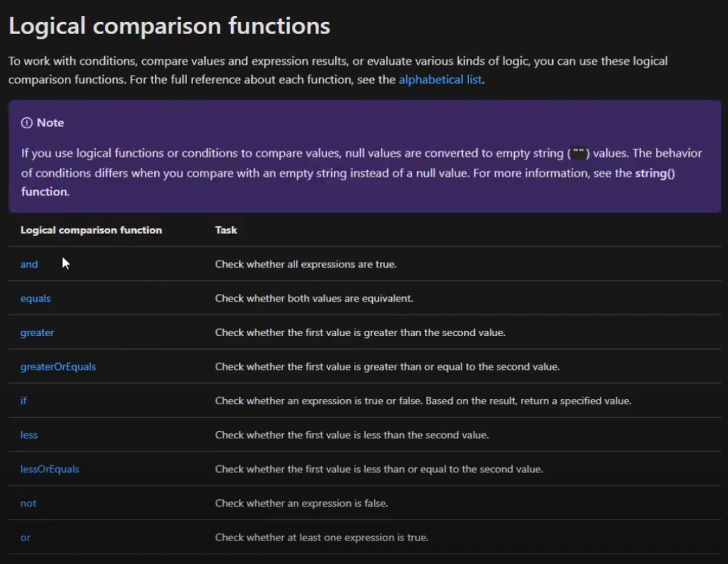The image size is (728, 564).
Task: Open the 'greater' function link
Action: [37, 333]
